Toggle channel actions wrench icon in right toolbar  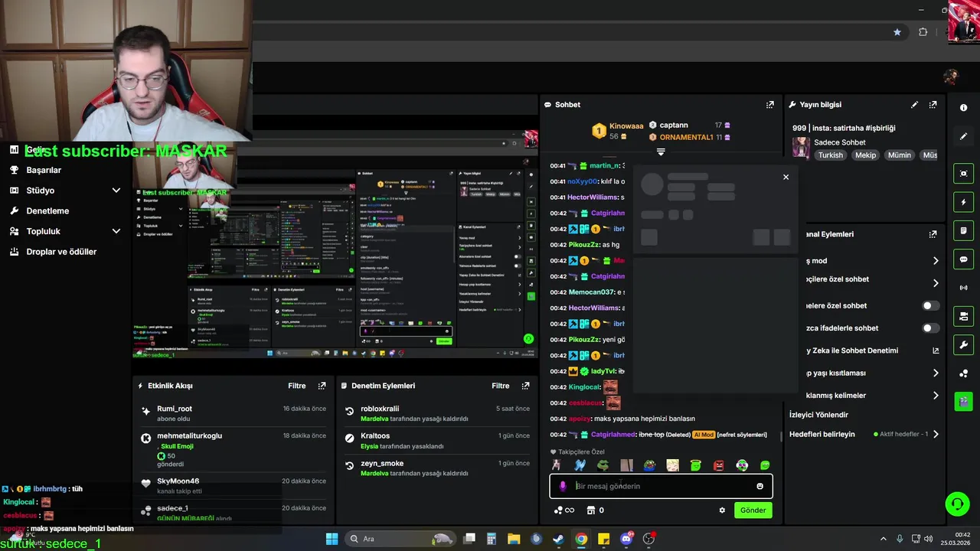(x=963, y=344)
